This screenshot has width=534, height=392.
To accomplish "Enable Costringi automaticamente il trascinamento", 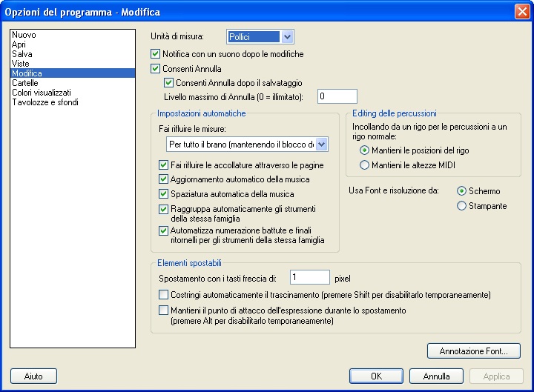I will (164, 295).
